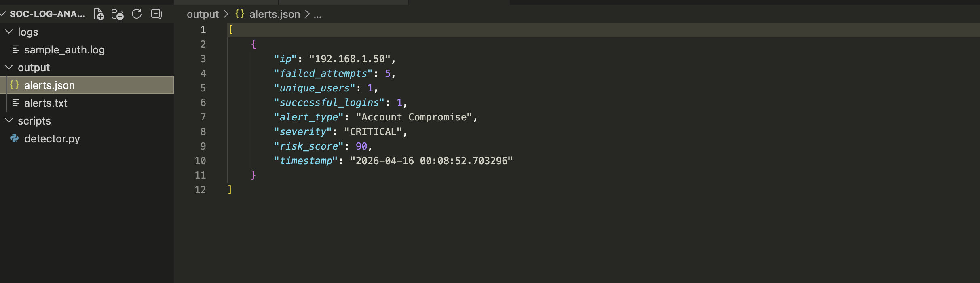Screen dimensions: 980x283
Task: Click the JSON braces icon beside alerts.json in tree
Action: click(15, 84)
